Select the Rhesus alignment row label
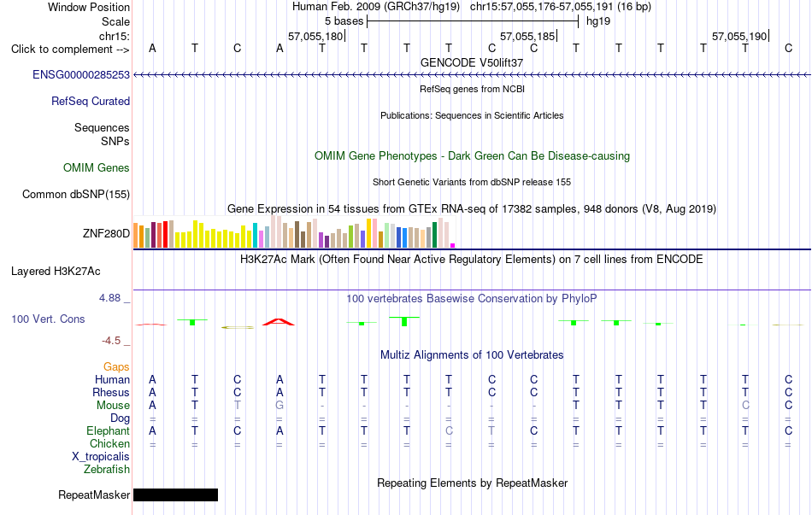The width and height of the screenshot is (812, 515). [111, 393]
